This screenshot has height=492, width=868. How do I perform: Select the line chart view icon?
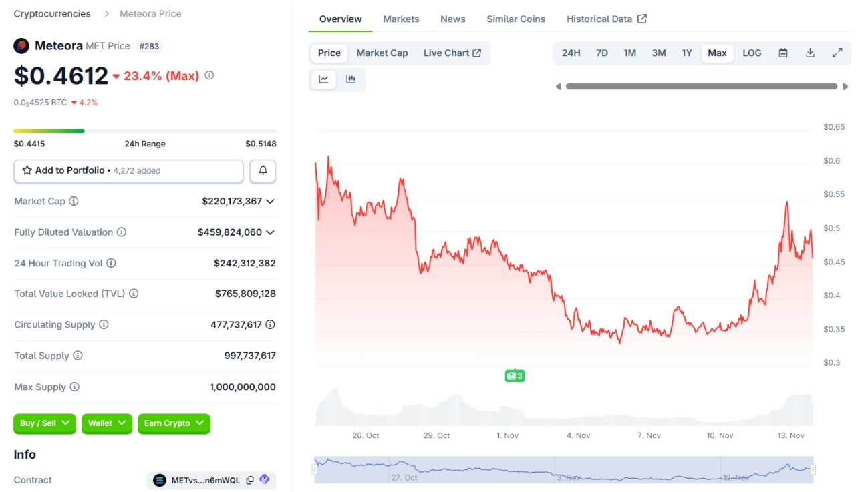(324, 79)
